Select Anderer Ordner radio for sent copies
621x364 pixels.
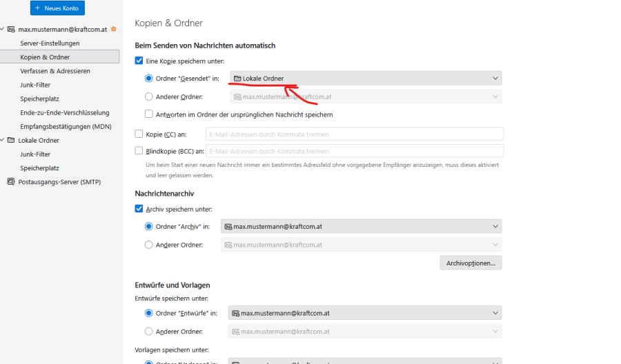[x=149, y=97]
